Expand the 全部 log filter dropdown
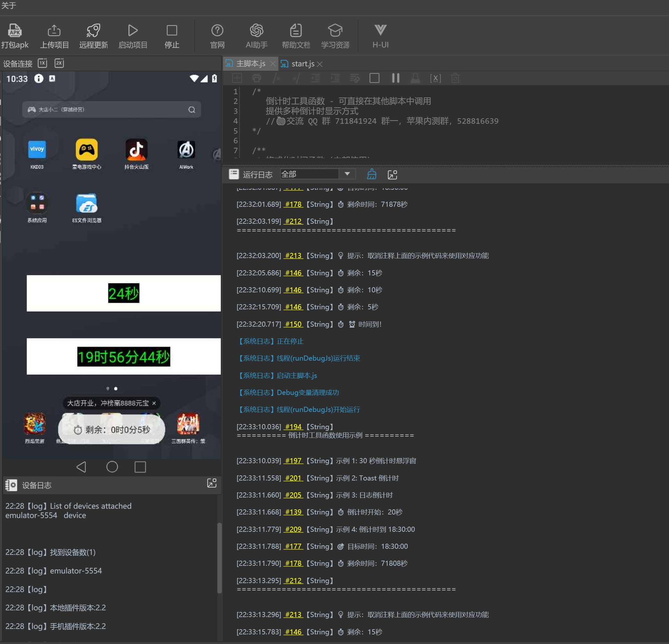 (x=347, y=174)
